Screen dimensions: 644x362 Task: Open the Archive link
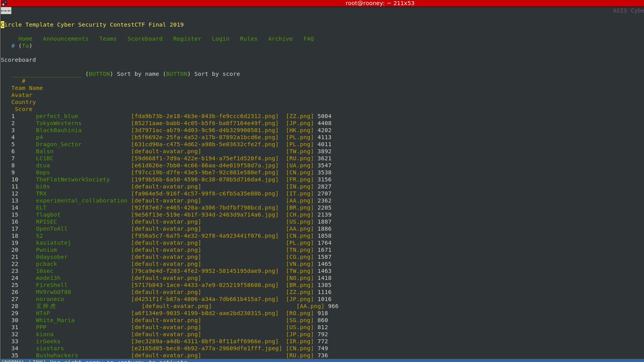pos(281,39)
